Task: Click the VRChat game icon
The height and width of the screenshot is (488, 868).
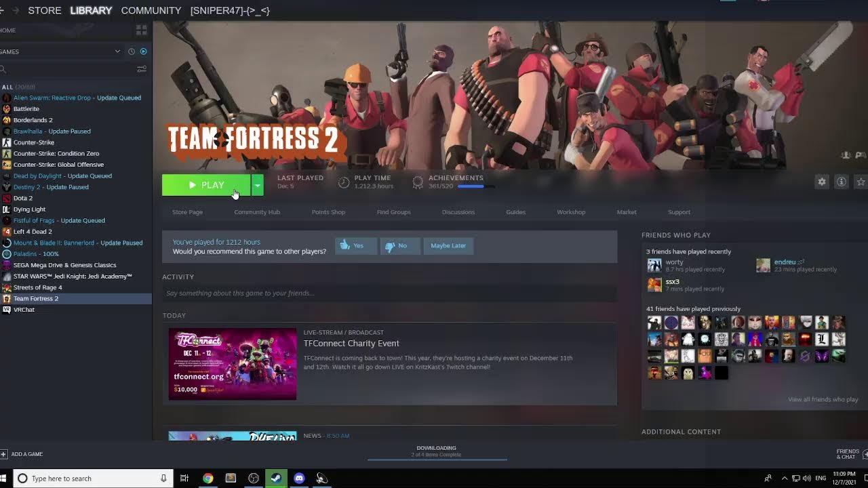Action: click(7, 310)
